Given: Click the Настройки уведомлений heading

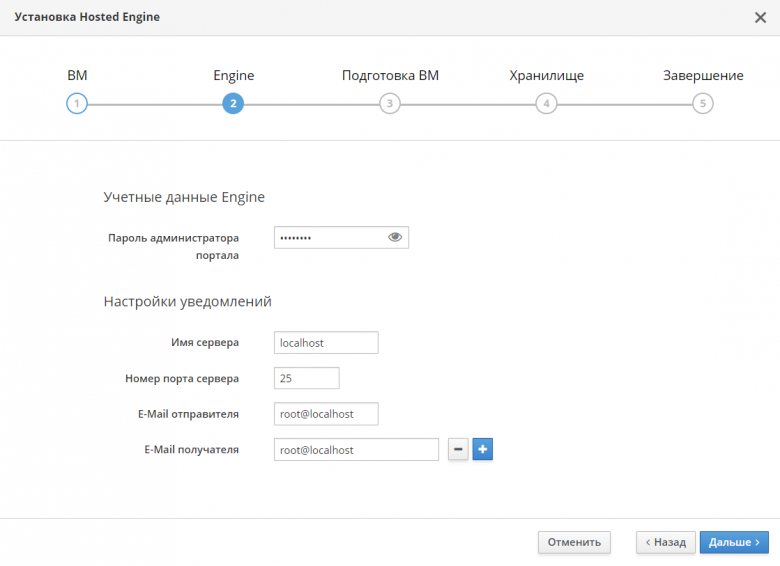Looking at the screenshot, I should [x=188, y=301].
